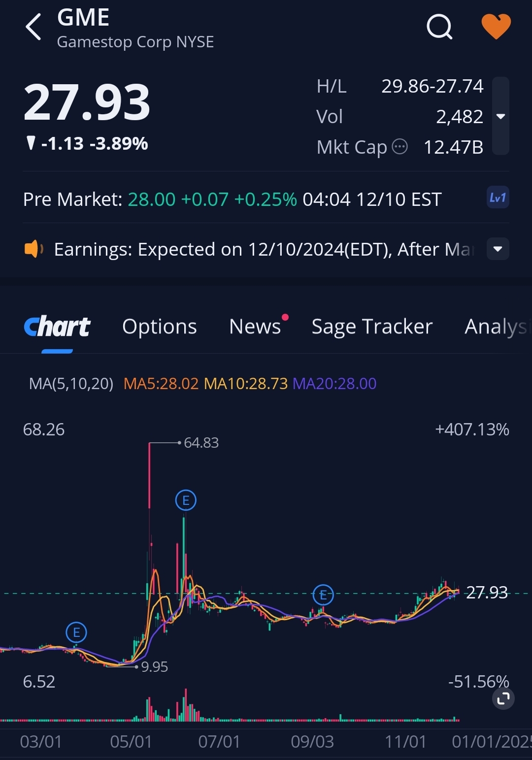Tap the MA10:28.73 value
Screen dimensions: 532x760
tap(246, 384)
